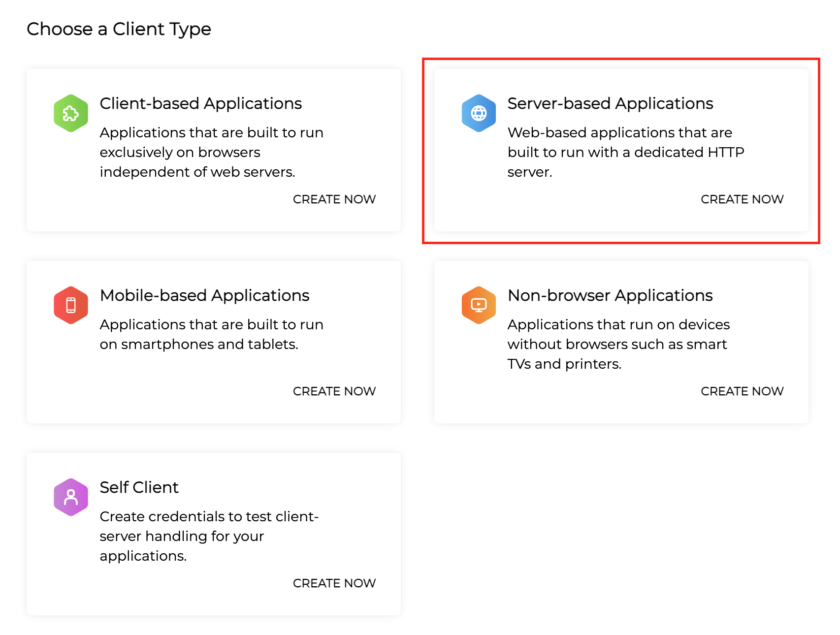Click the 'smart TVs and printers' description text
The width and height of the screenshot is (840, 635).
pyautogui.click(x=617, y=345)
